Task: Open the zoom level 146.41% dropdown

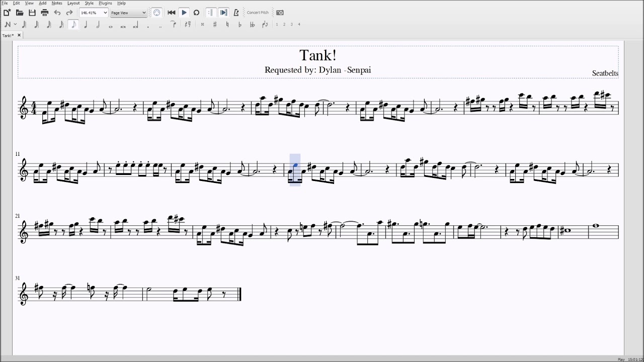Action: [x=94, y=13]
